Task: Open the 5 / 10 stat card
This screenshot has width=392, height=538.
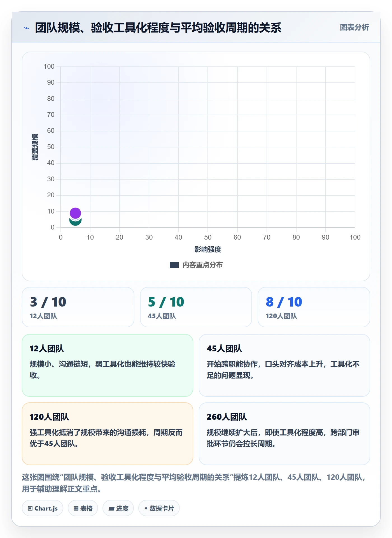Action: pyautogui.click(x=196, y=307)
